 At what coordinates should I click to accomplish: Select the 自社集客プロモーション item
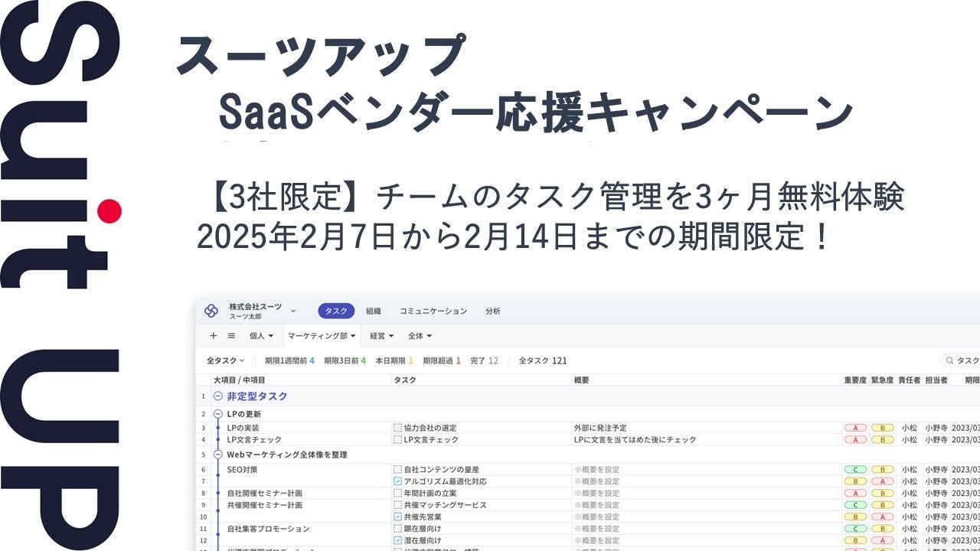tap(268, 529)
